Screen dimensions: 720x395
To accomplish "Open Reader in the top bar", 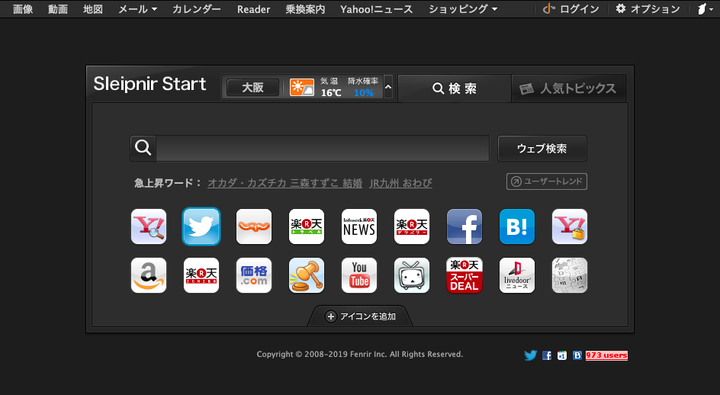I will point(253,9).
